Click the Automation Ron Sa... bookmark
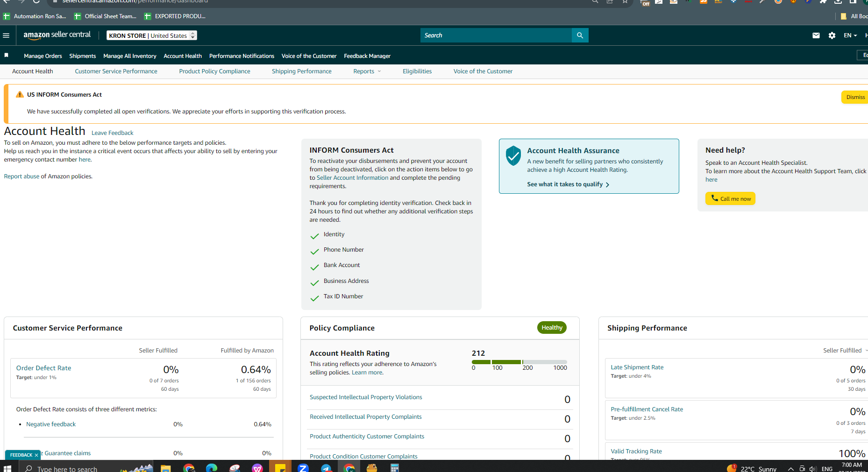Screen dimensions: 868x472 (35, 16)
